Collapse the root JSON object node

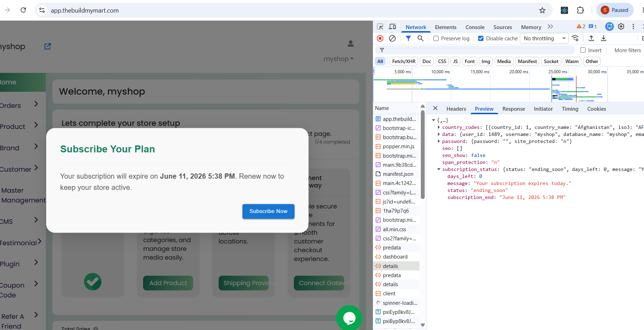pyautogui.click(x=433, y=120)
